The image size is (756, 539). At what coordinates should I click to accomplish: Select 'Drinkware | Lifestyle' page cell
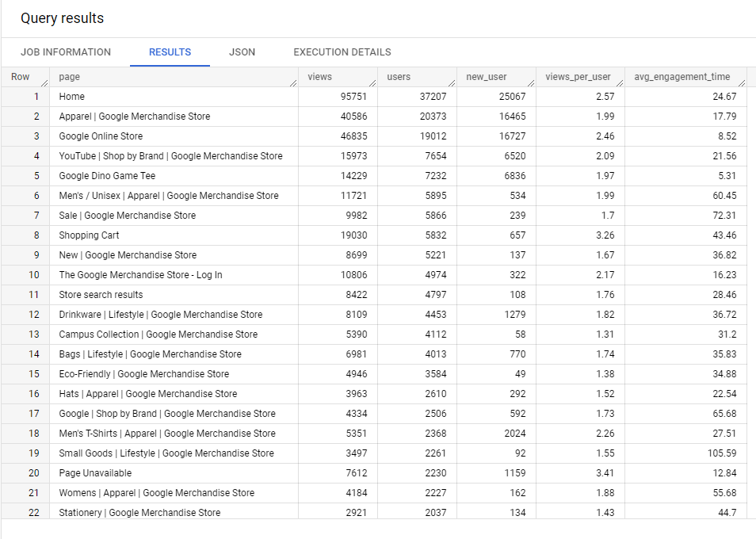tap(174, 315)
